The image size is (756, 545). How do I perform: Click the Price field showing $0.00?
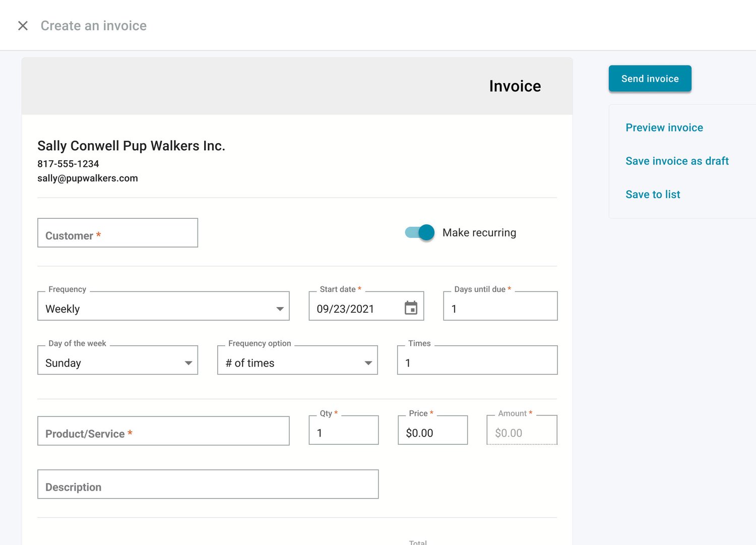click(432, 432)
